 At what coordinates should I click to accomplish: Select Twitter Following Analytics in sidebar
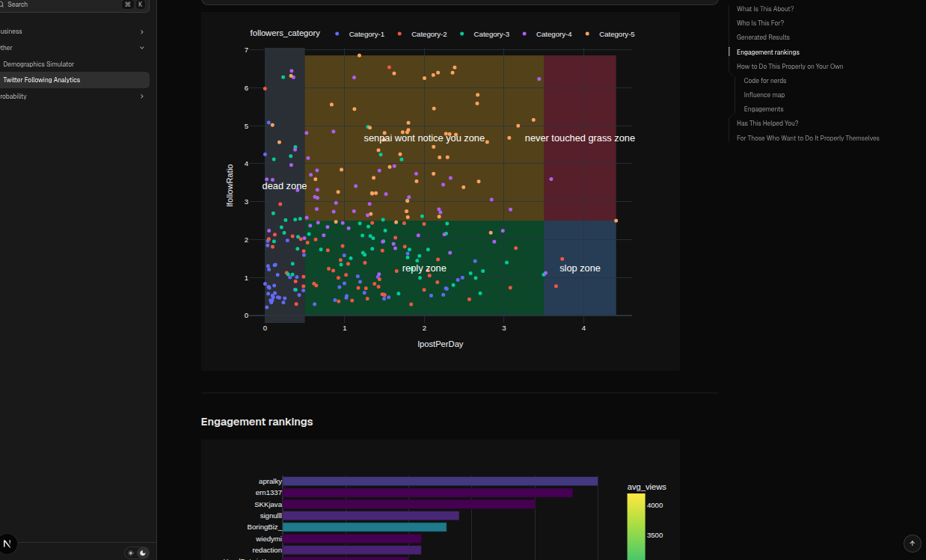41,80
